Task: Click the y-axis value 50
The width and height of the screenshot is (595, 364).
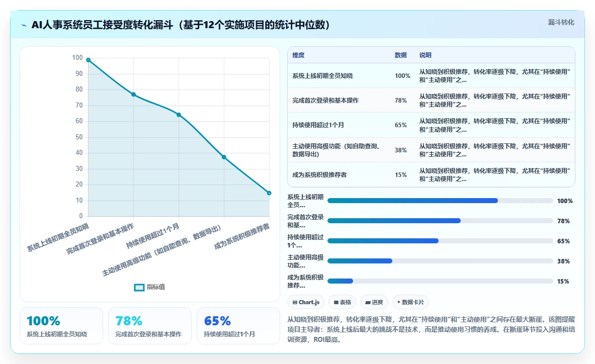Action: pyautogui.click(x=79, y=137)
